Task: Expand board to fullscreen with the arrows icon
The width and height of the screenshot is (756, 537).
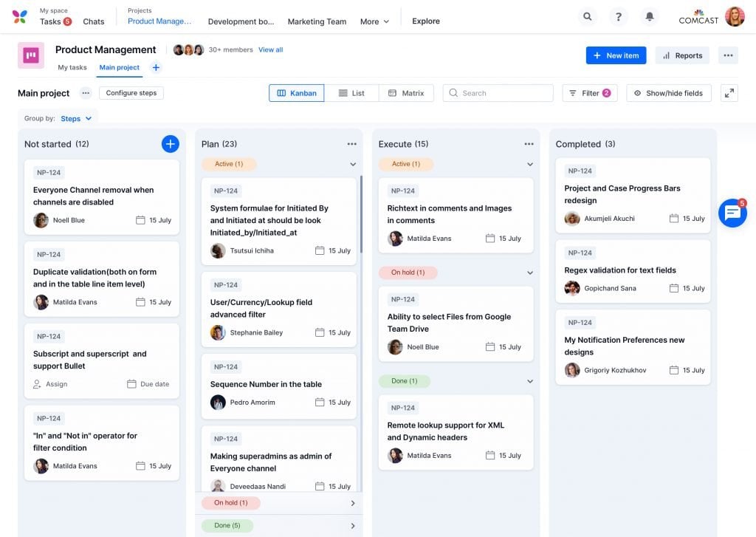Action: [x=729, y=93]
